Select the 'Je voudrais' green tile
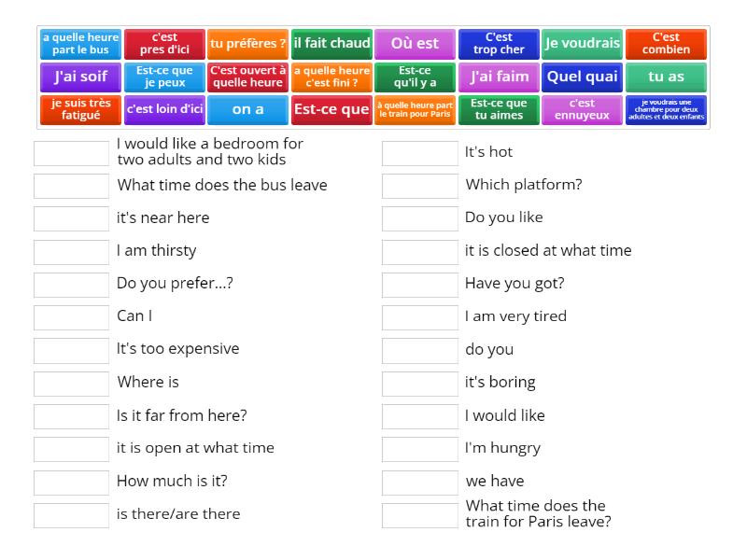The width and height of the screenshot is (747, 560). [x=583, y=43]
